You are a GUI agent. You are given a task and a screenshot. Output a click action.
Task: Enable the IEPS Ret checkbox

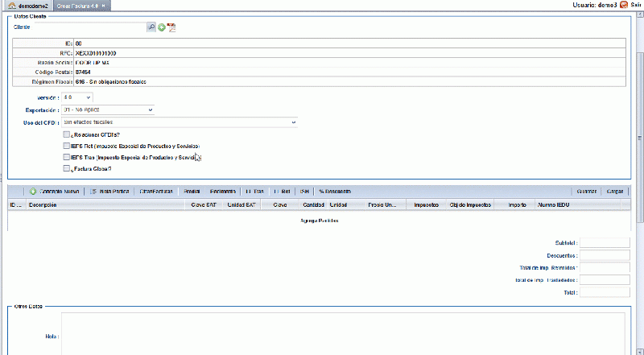coord(66,146)
